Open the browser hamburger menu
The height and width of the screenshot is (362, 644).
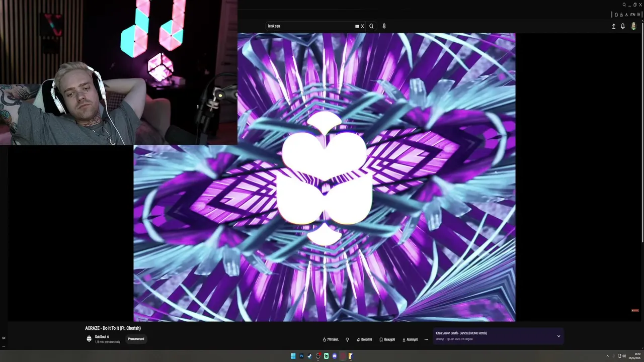(x=639, y=15)
